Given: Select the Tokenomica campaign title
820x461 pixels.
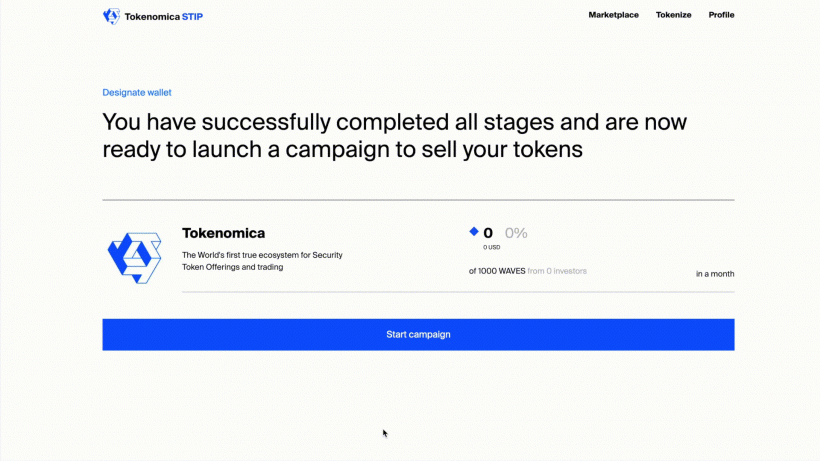Looking at the screenshot, I should [223, 233].
